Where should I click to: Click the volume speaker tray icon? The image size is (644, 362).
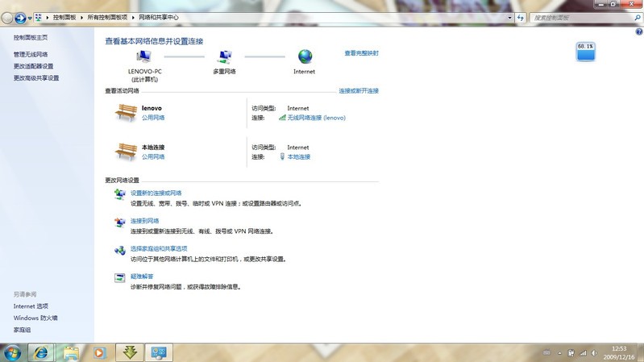click(594, 353)
